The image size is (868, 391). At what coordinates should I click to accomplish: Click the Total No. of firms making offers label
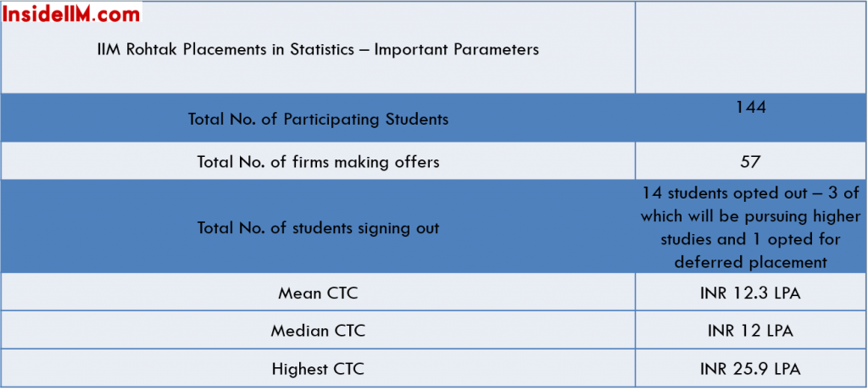coord(318,162)
